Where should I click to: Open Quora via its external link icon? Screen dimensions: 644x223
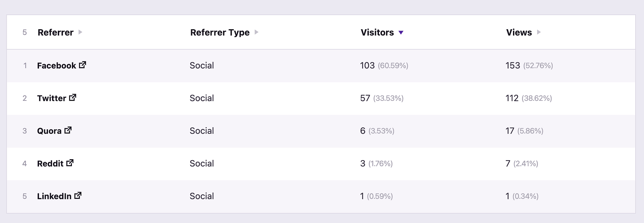(x=68, y=130)
